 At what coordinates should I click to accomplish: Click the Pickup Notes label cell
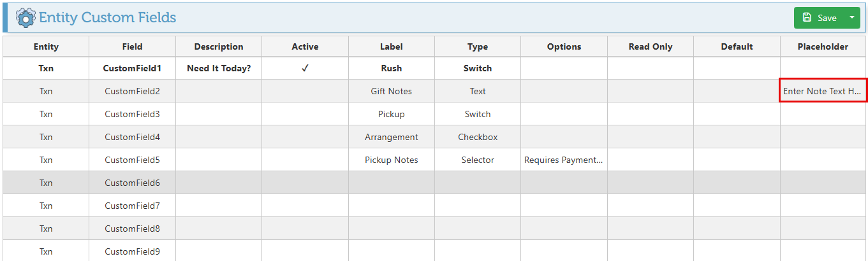coord(391,160)
